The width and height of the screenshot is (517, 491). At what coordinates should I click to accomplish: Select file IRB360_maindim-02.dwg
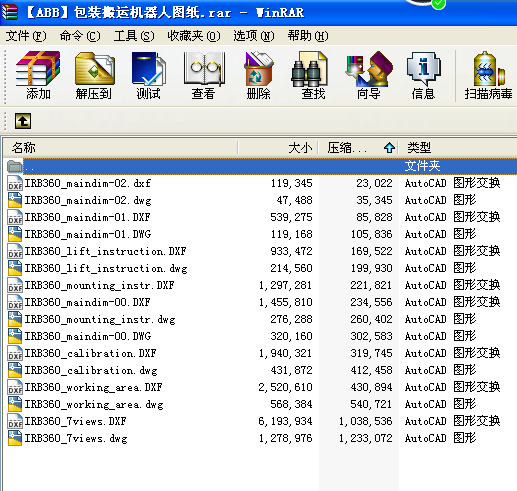pos(88,200)
